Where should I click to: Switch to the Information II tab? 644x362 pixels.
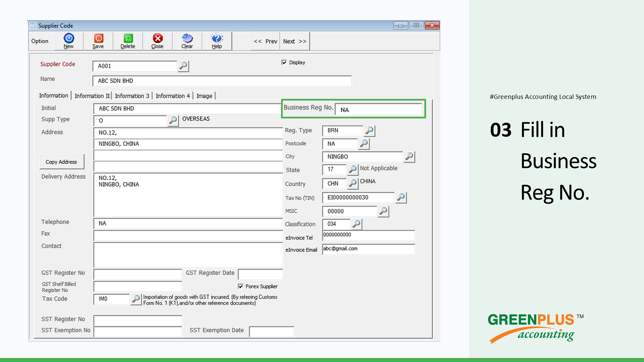tap(92, 96)
